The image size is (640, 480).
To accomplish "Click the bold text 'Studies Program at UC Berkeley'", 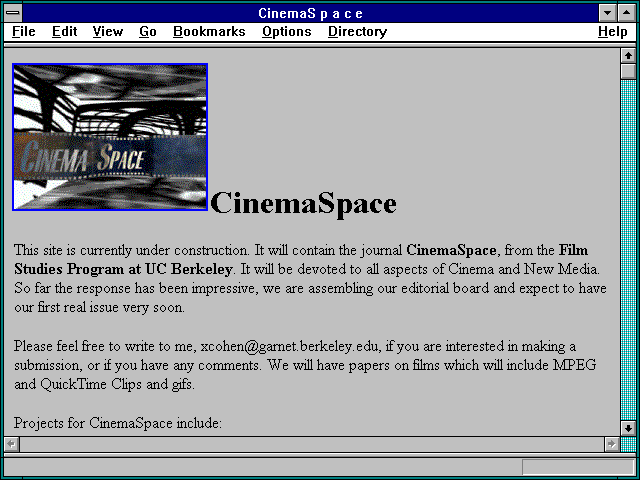I will 123,269.
